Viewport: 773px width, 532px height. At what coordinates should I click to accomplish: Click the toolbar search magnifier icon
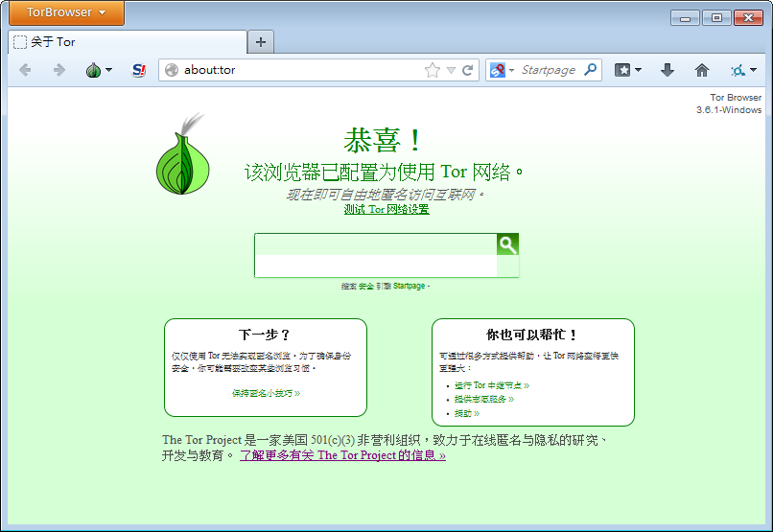[591, 70]
